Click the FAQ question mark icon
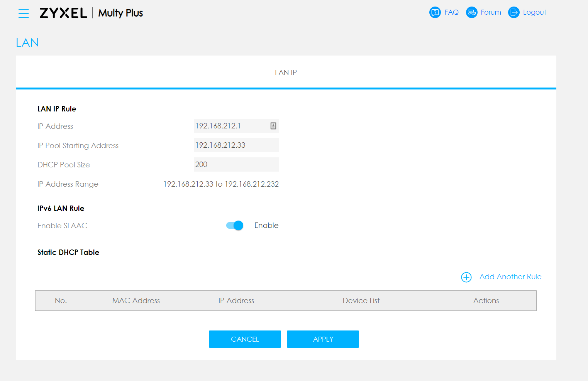588x381 pixels. (435, 12)
